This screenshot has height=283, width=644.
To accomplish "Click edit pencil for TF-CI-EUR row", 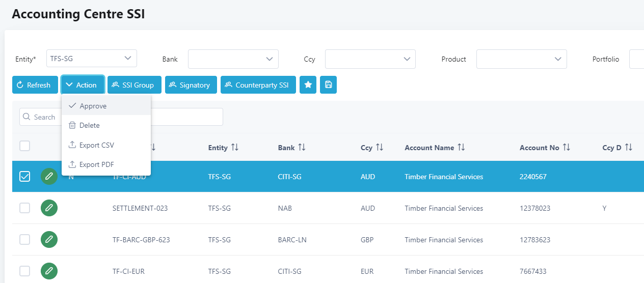I will pyautogui.click(x=49, y=271).
